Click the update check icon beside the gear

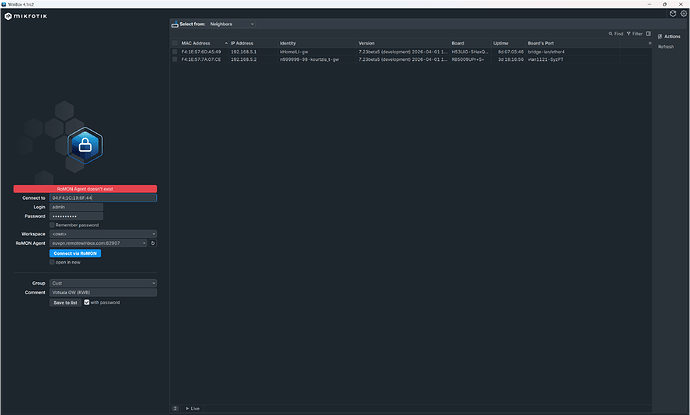673,14
